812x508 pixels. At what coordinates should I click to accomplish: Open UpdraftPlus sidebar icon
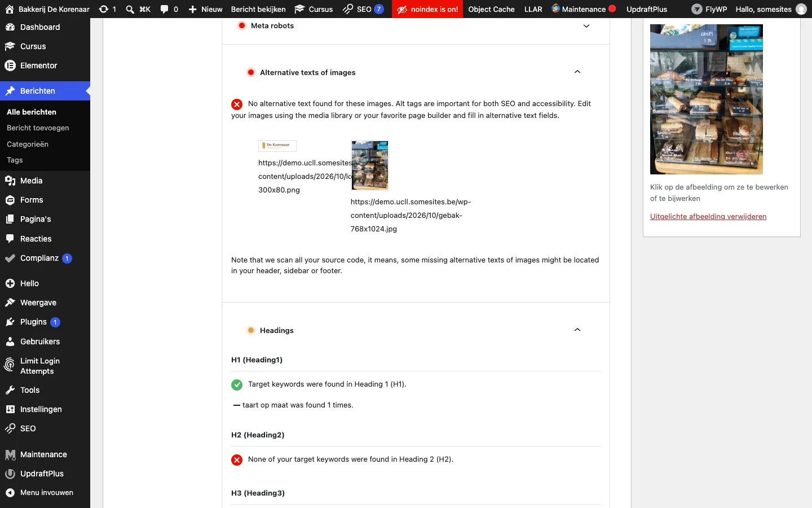(x=10, y=474)
